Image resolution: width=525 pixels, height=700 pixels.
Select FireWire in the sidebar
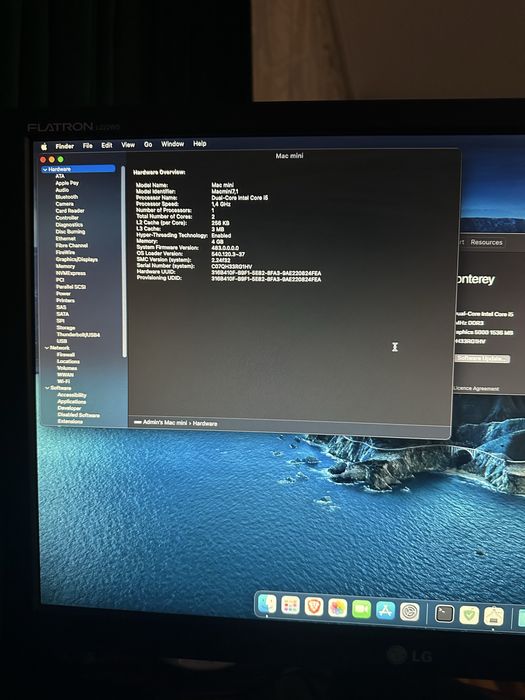click(x=65, y=252)
